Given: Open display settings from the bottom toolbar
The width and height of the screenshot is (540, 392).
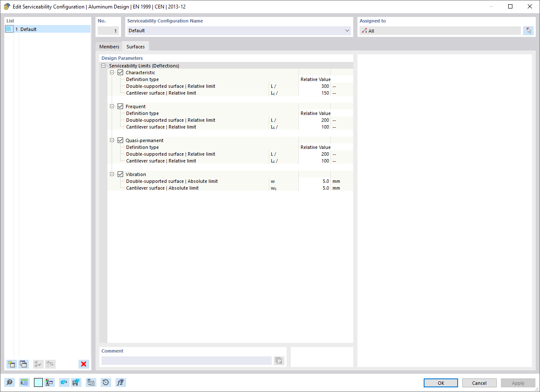Looking at the screenshot, I should [49, 383].
